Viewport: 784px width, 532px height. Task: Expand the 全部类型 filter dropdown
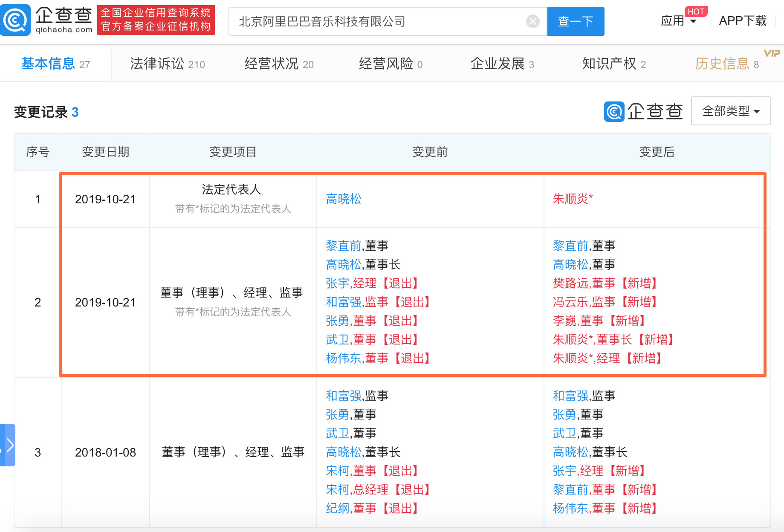coord(731,111)
